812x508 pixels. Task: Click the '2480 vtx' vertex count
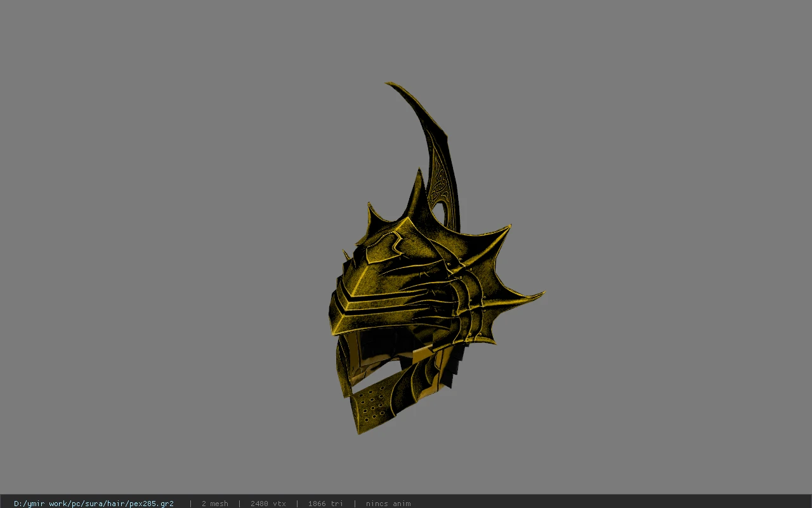coord(268,504)
